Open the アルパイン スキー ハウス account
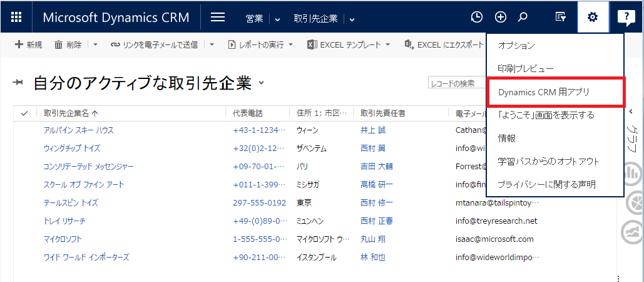Viewport: 644px width, 282px height. click(78, 130)
